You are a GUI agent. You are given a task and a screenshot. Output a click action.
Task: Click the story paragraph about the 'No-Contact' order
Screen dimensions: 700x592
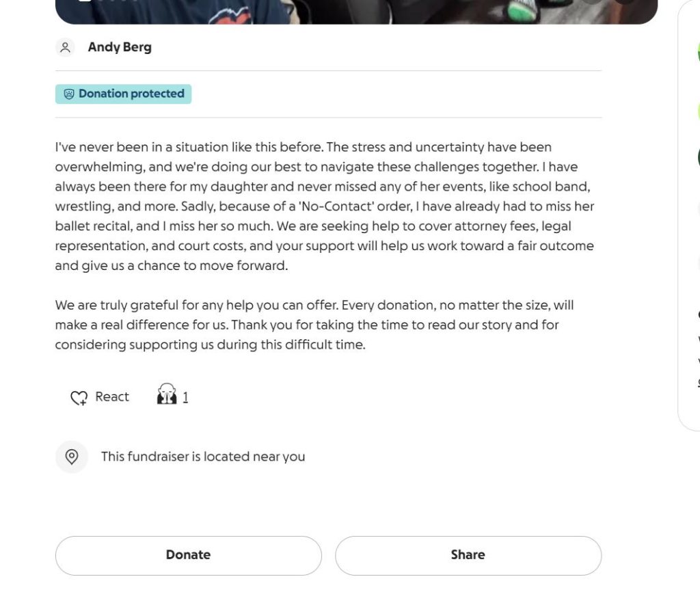pos(325,206)
